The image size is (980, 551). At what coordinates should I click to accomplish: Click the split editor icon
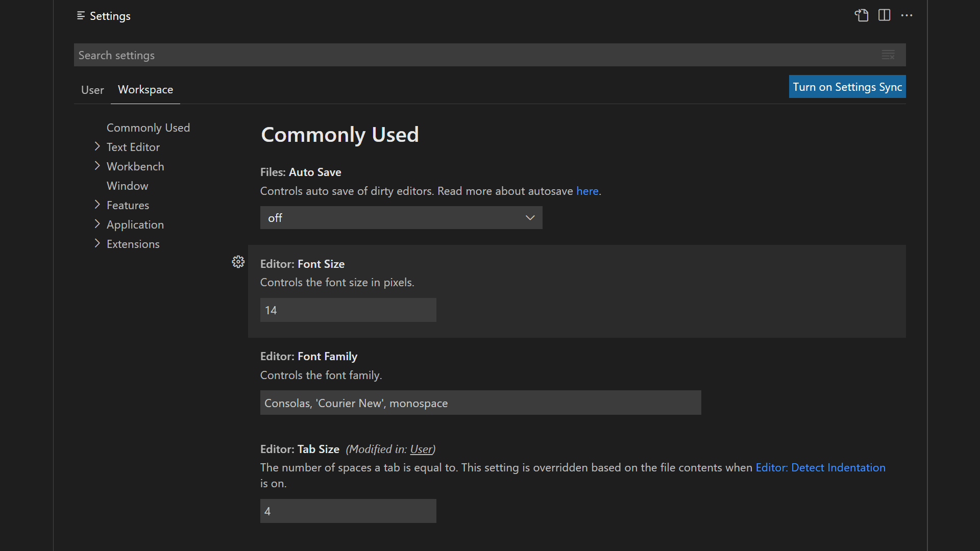pyautogui.click(x=884, y=15)
